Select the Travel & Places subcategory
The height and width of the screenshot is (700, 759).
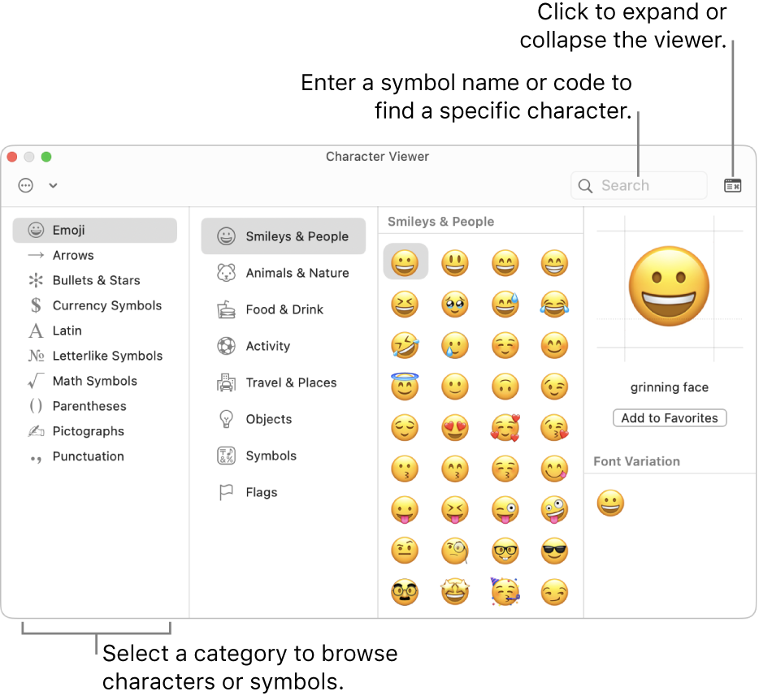click(x=291, y=383)
